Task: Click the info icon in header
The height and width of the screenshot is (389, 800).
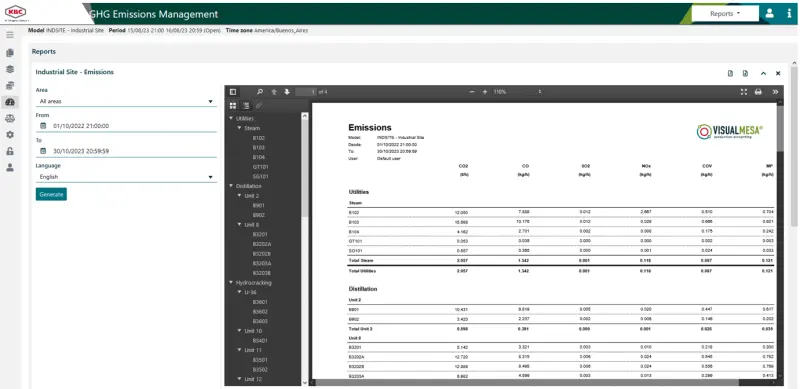Action: (789, 14)
